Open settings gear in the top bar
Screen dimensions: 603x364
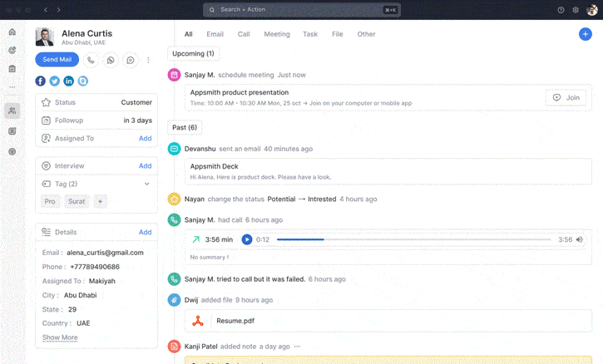575,10
